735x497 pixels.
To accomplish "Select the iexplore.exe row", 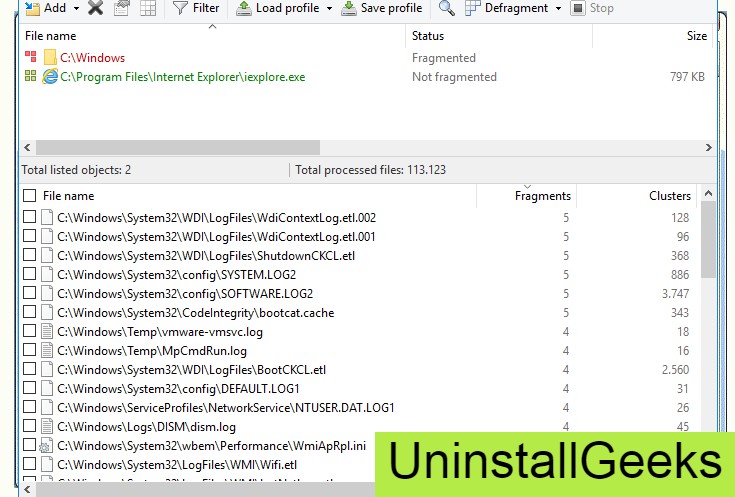I will 368,76.
